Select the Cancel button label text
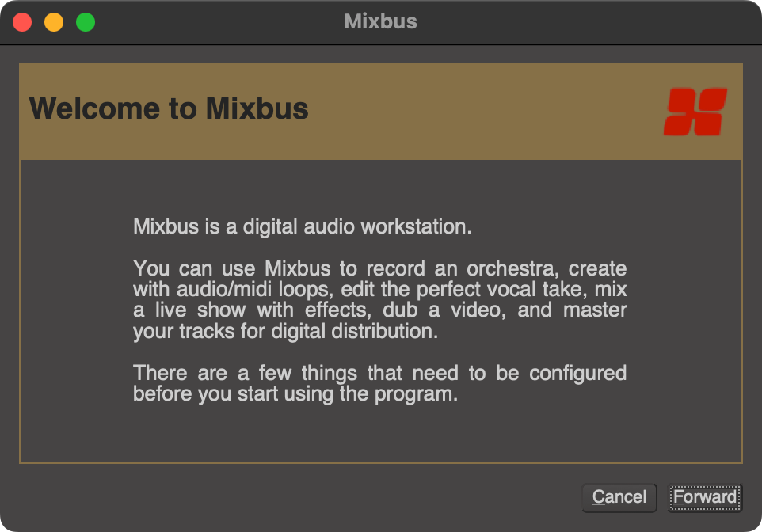The image size is (762, 532). click(x=619, y=497)
